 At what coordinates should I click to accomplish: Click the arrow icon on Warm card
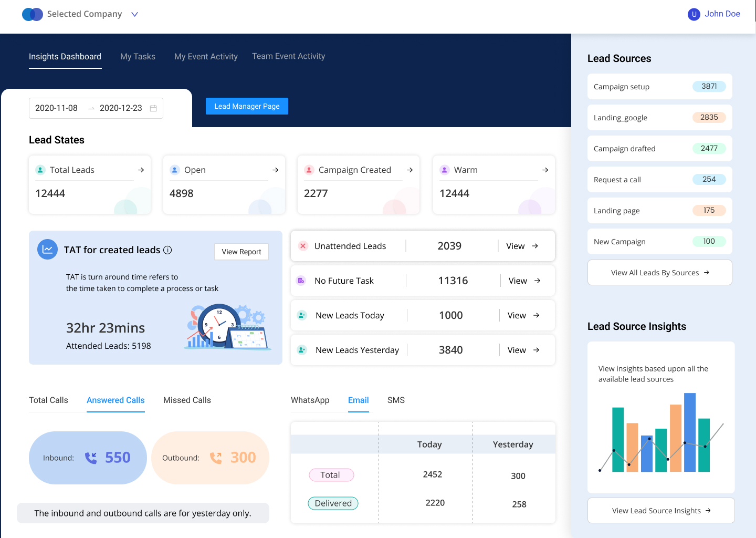point(545,170)
